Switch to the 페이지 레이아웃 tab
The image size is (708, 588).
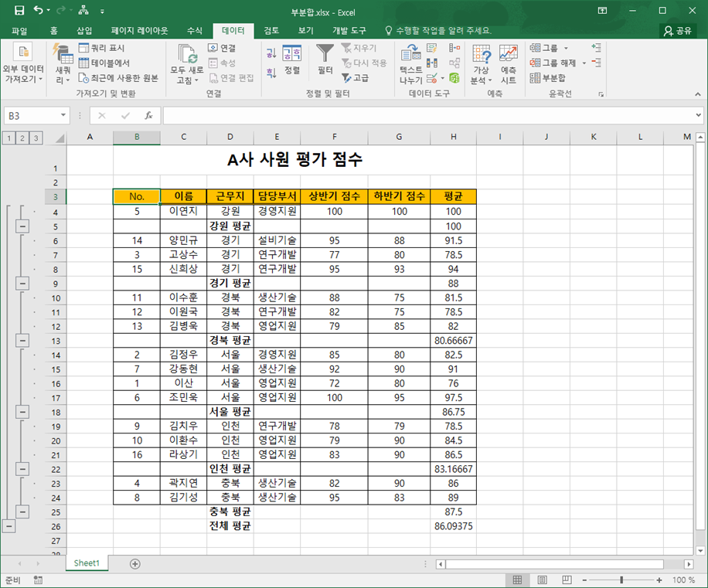(140, 30)
